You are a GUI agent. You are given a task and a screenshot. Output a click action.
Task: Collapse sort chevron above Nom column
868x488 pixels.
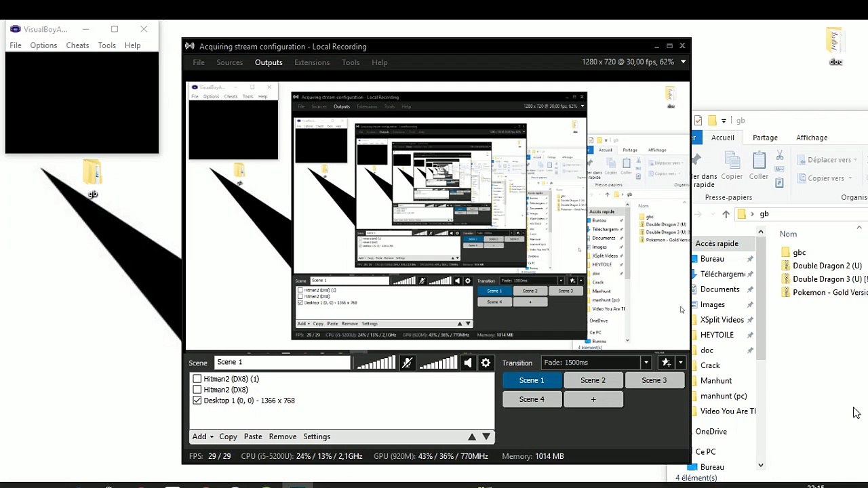pos(859,228)
